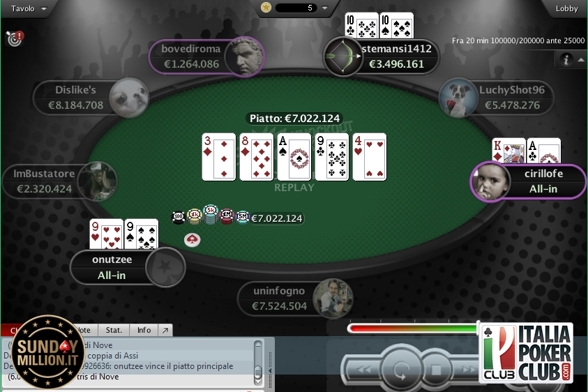Click the replay restart circular button
Viewport: 588px width, 392px height.
tap(400, 370)
